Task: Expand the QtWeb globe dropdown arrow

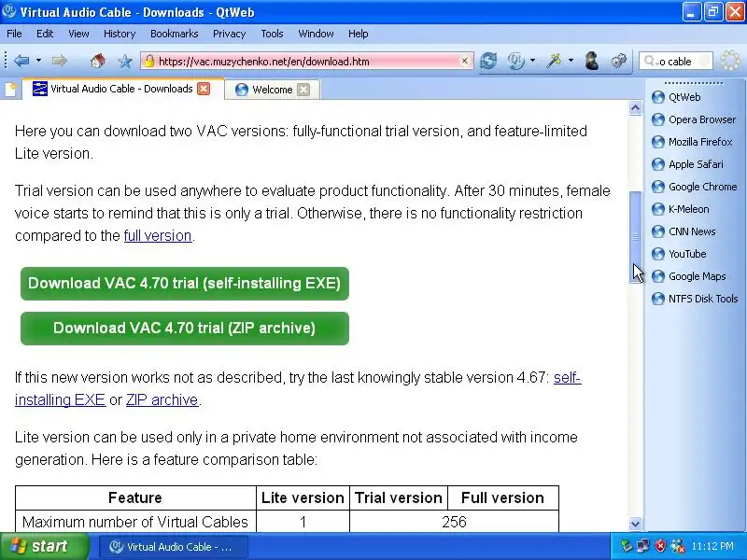Action: pos(532,61)
